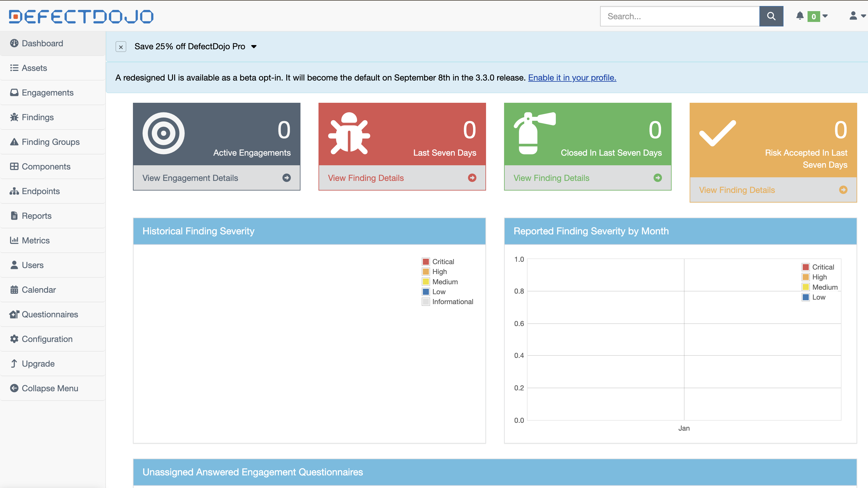Click the Components grid icon
Screen dimensions: 868x488
tap(14, 166)
